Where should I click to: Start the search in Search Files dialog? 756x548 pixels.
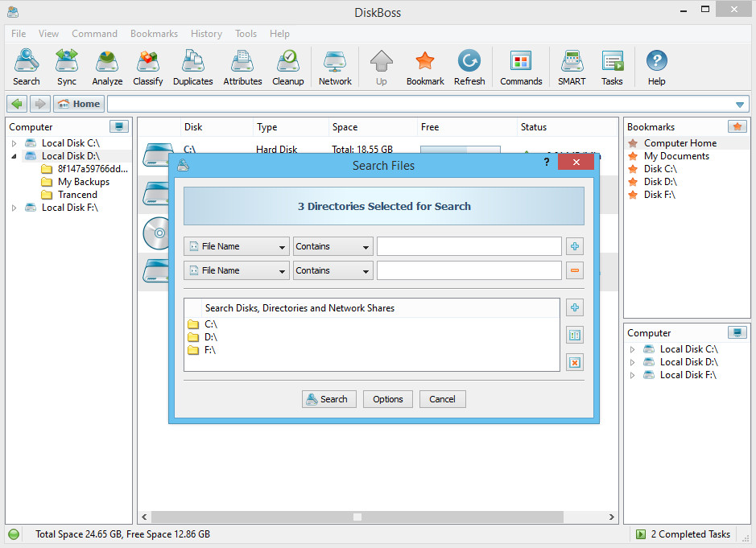tap(328, 399)
